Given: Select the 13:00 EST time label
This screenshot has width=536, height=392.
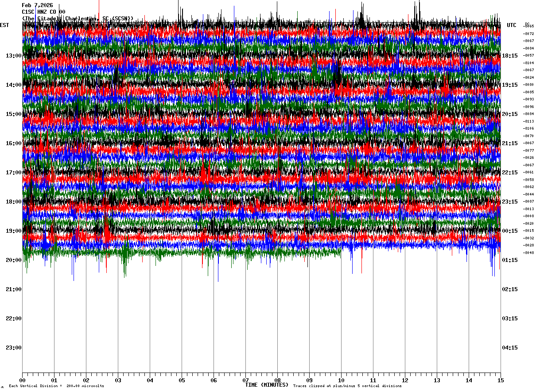Looking at the screenshot, I should tap(13, 56).
